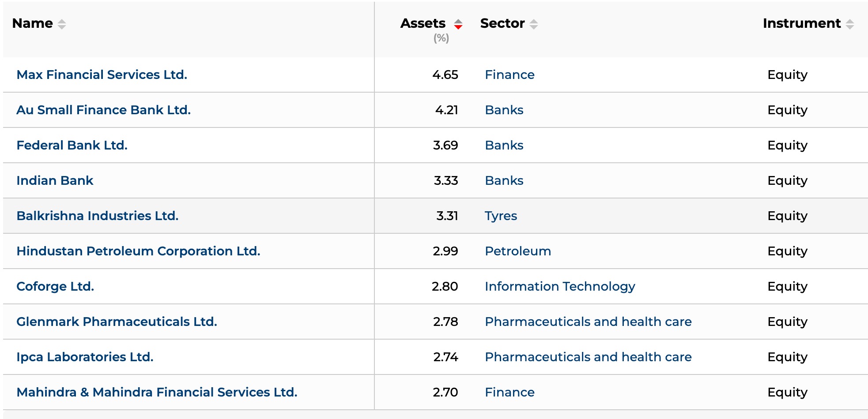This screenshot has width=868, height=419.
Task: Open Au Small Finance Bank Ltd.
Action: pos(104,110)
